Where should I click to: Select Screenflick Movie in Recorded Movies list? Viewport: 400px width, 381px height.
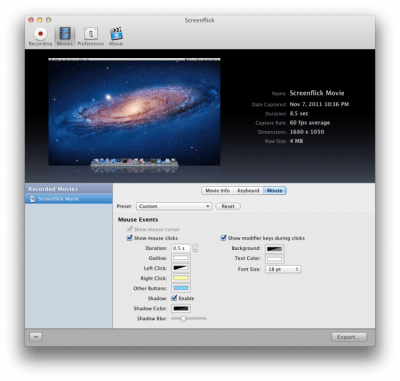tap(69, 199)
